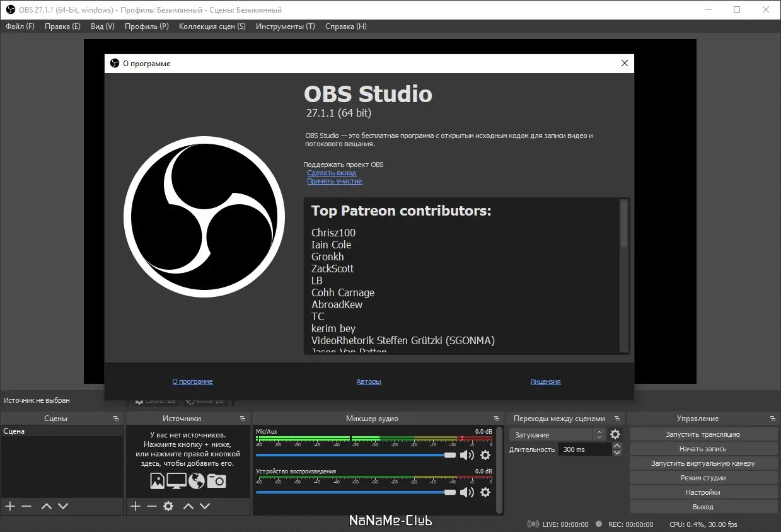Move source up arrow in Источники panel
Screen dimensions: 781x532
point(188,506)
